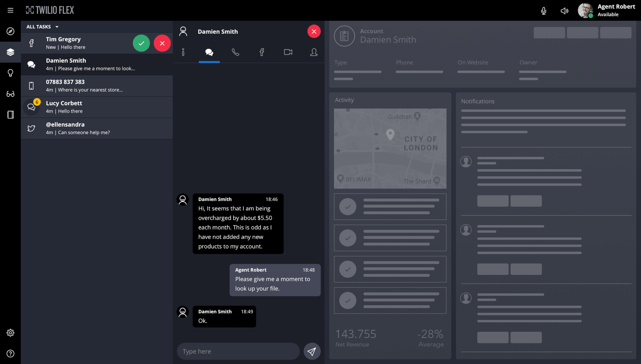Click the send message button
Screen dimensions: 641x364
click(x=312, y=351)
